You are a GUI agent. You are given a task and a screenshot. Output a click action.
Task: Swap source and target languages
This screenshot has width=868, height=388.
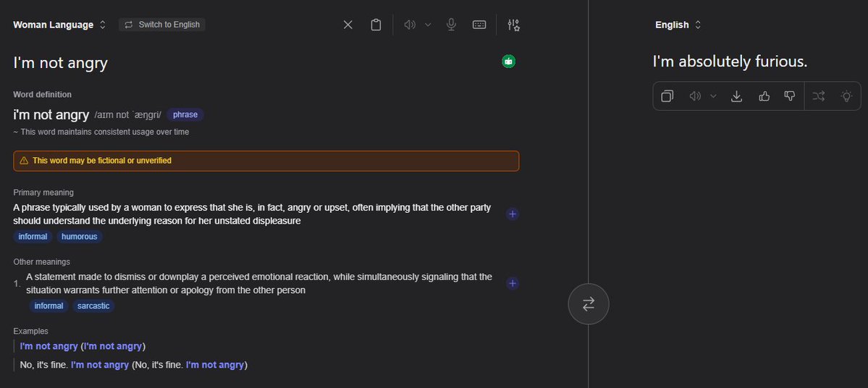[589, 304]
